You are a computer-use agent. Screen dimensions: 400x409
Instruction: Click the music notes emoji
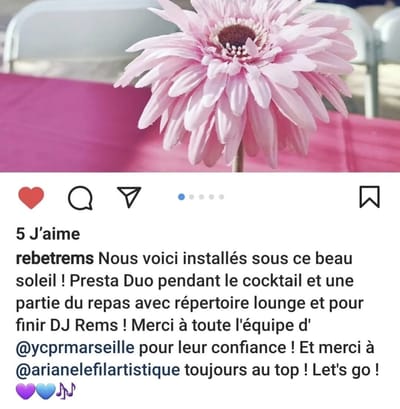point(66,391)
